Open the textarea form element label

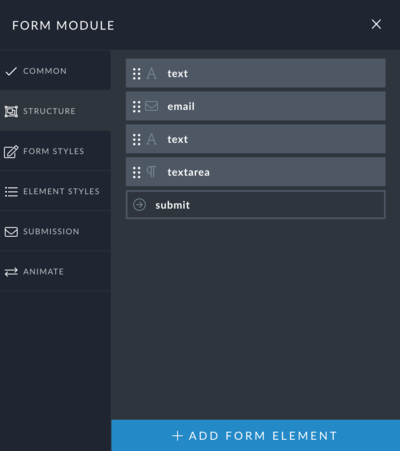188,172
